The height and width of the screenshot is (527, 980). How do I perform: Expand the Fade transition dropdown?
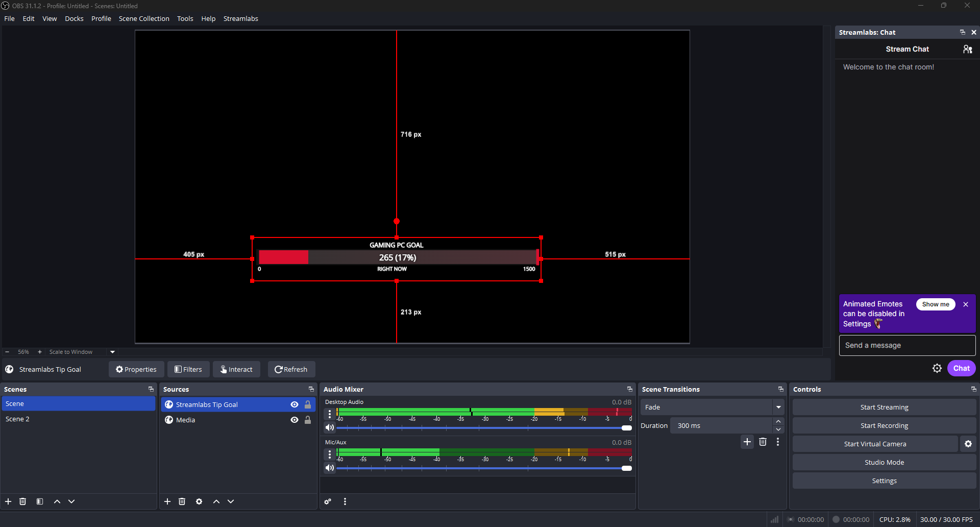(778, 407)
